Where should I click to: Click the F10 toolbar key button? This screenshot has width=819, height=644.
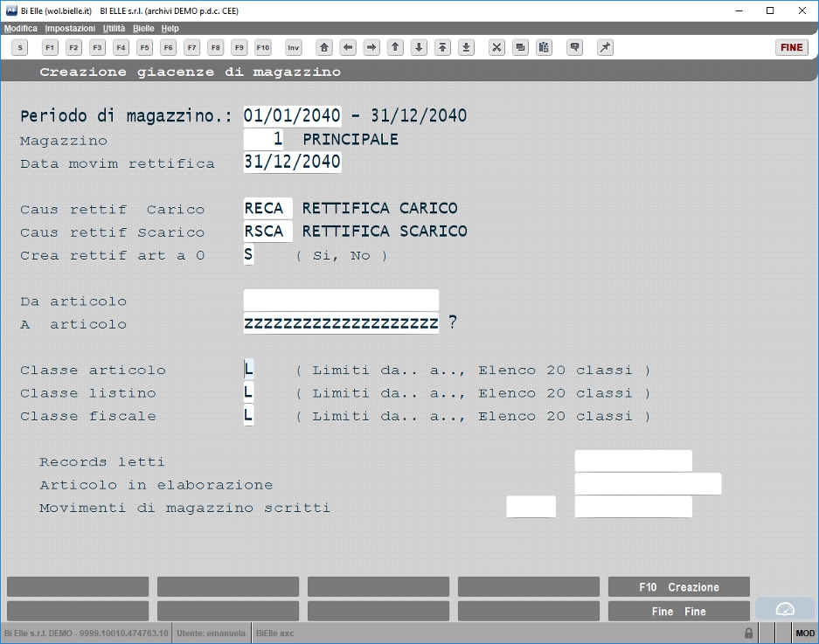tap(263, 47)
